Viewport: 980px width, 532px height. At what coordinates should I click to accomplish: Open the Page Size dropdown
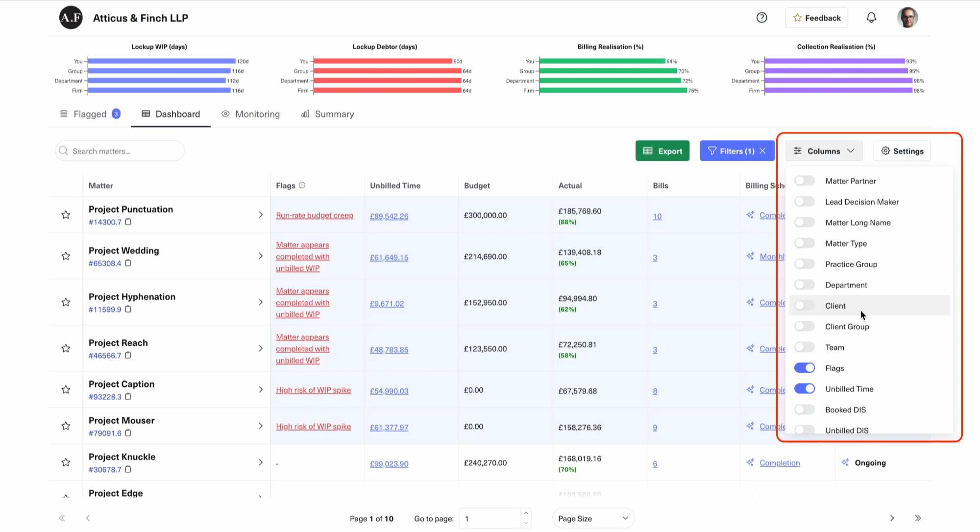593,518
